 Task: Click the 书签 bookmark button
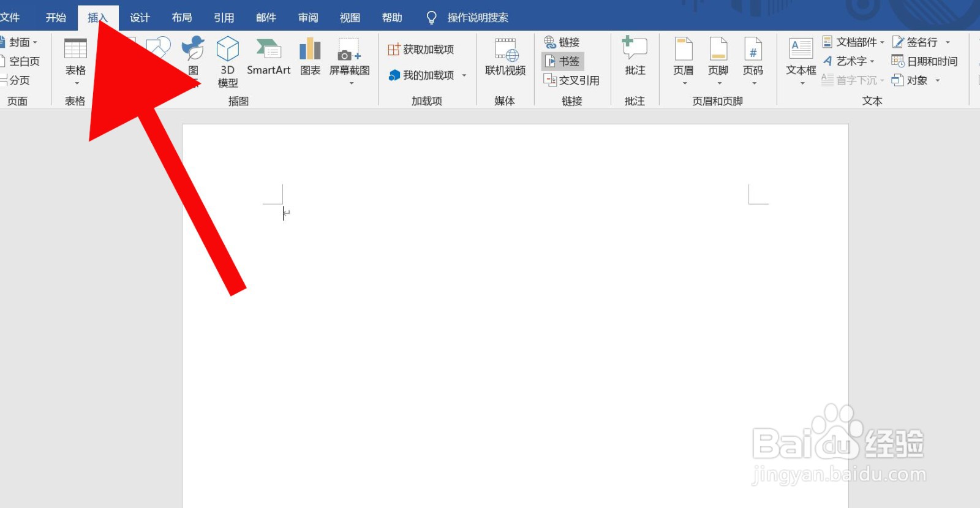tap(562, 61)
